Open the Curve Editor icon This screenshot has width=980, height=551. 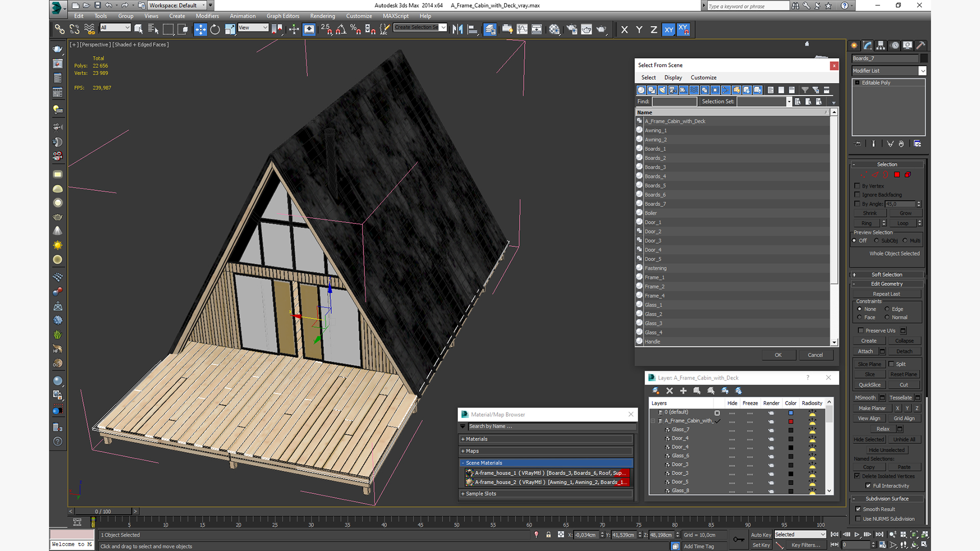click(x=522, y=30)
